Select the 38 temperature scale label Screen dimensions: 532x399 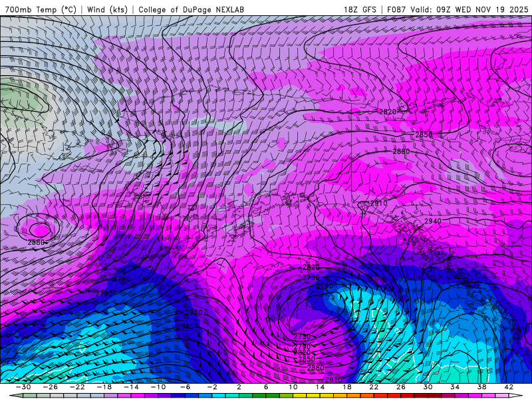(481, 387)
